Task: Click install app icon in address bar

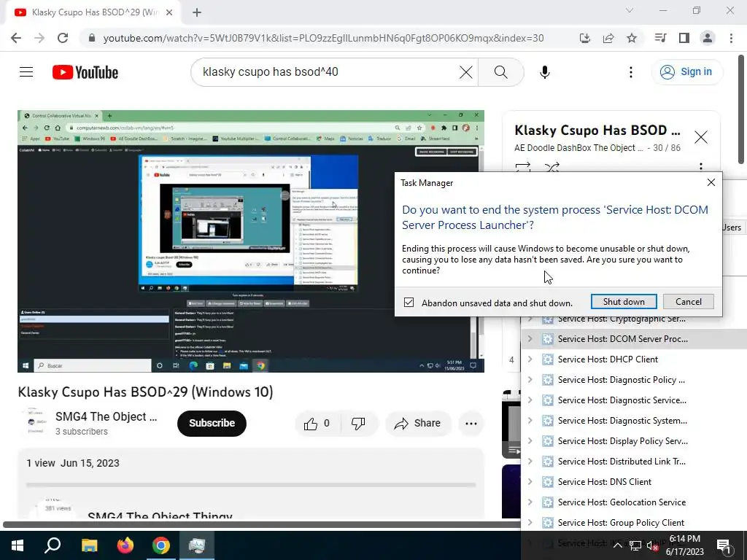Action: point(585,38)
